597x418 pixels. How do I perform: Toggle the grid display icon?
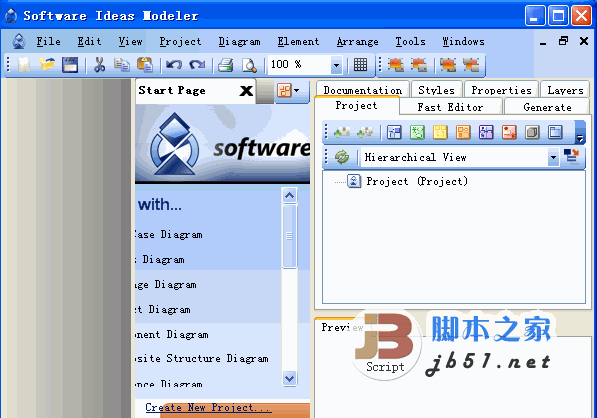click(360, 65)
